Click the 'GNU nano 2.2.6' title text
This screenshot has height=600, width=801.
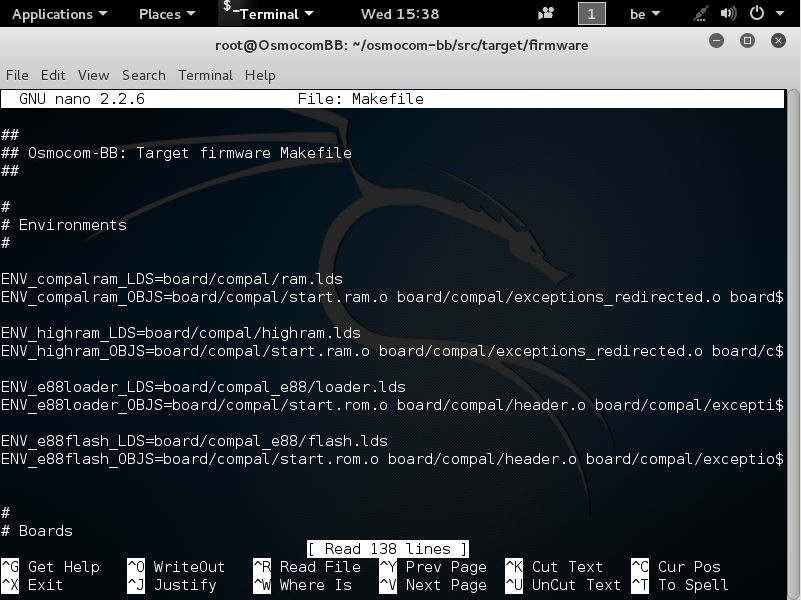pos(82,99)
